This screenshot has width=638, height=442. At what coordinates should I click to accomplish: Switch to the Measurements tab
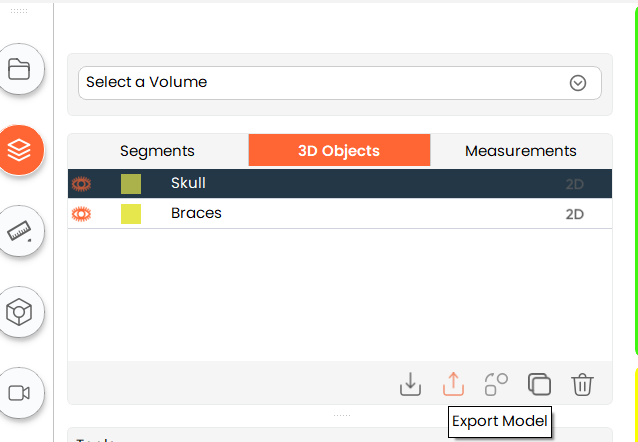(x=520, y=151)
